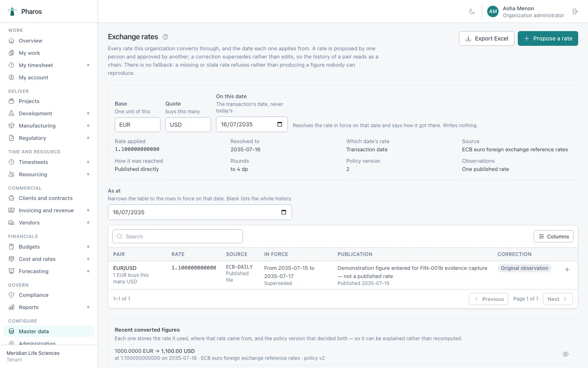Expand the EUR/USD row plus icon
Image resolution: width=588 pixels, height=368 pixels.
tap(567, 269)
